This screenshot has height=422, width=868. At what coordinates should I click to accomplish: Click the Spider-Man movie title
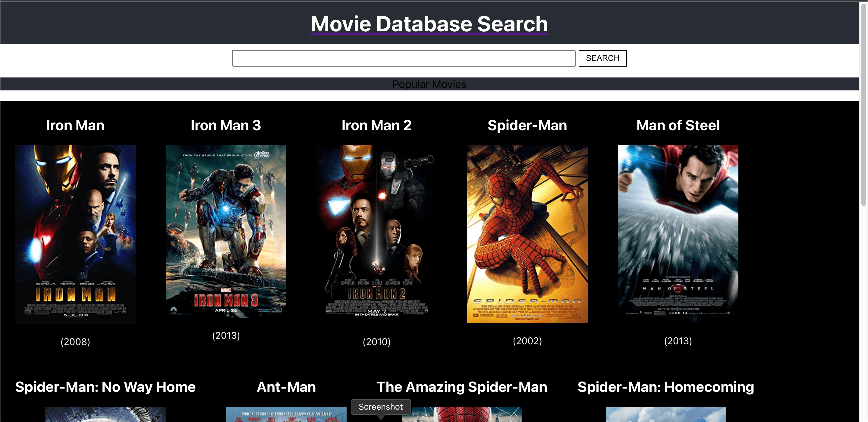click(527, 125)
